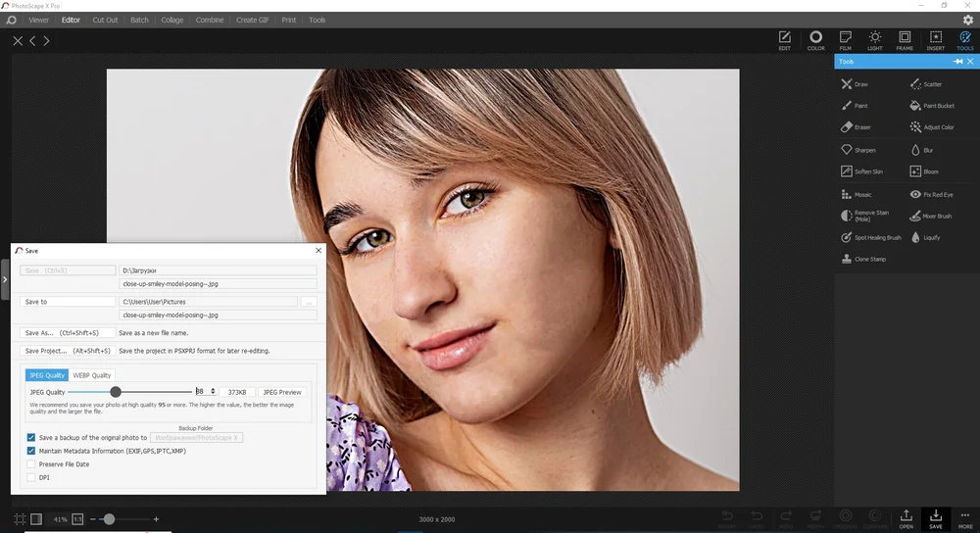Click the JPEG Preview button

pyautogui.click(x=282, y=392)
